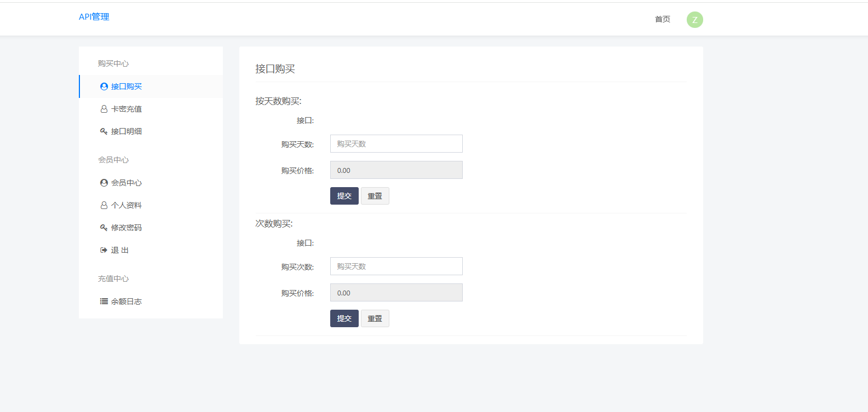Open 余额日志 in the sidebar
868x412 pixels.
[127, 301]
